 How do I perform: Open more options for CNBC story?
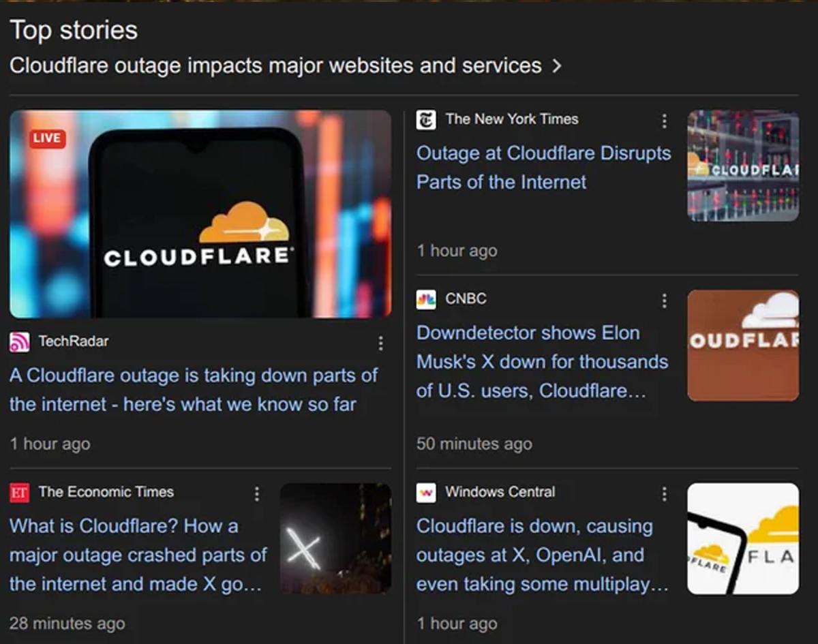[664, 301]
